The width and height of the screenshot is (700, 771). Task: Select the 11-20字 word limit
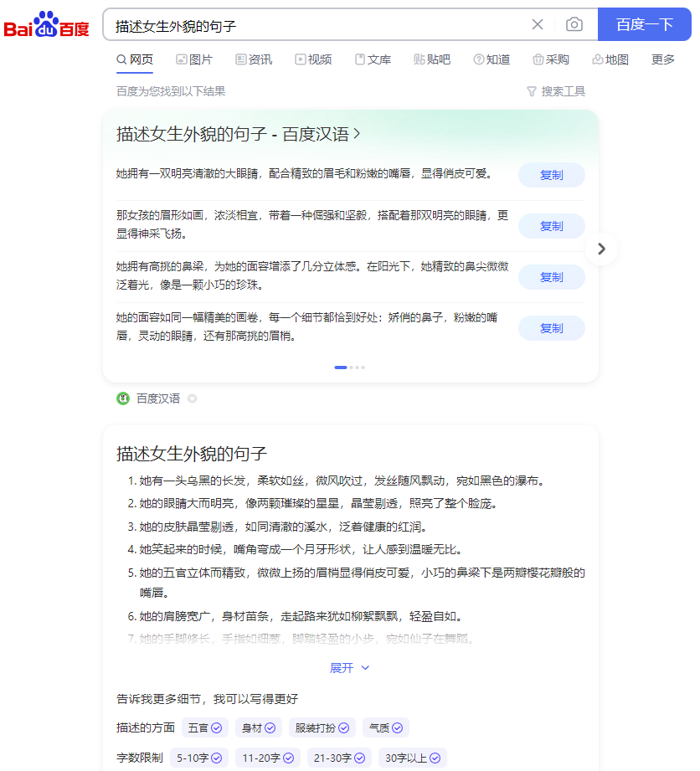pos(268,758)
